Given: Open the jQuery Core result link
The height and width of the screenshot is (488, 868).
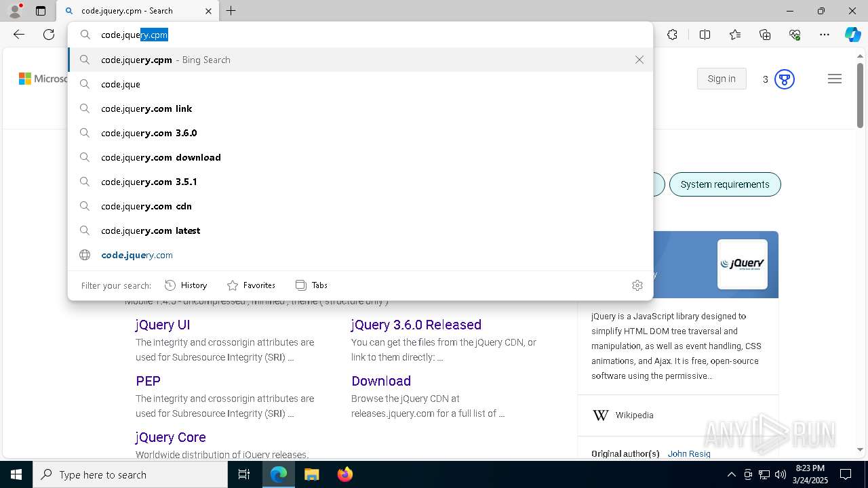Looking at the screenshot, I should point(171,437).
